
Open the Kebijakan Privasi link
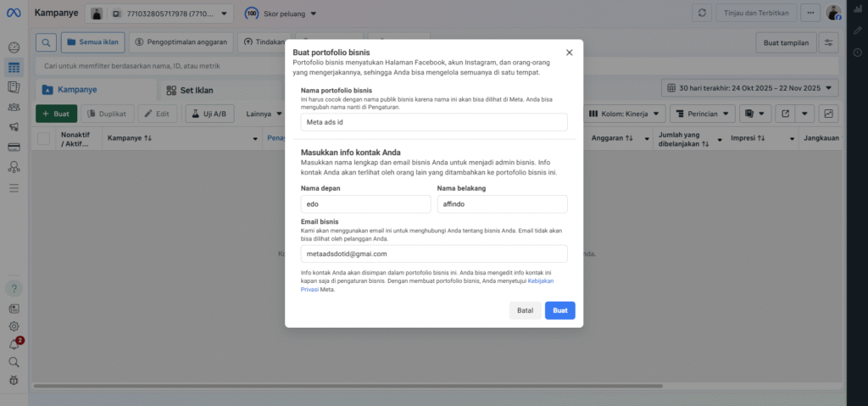click(x=541, y=281)
